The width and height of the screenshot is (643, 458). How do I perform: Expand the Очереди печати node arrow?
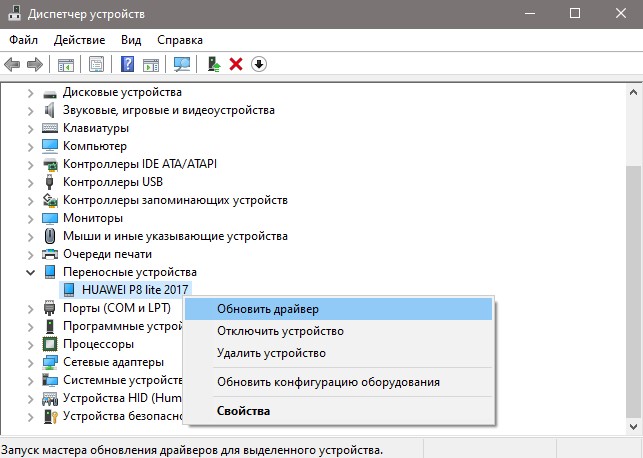point(30,255)
